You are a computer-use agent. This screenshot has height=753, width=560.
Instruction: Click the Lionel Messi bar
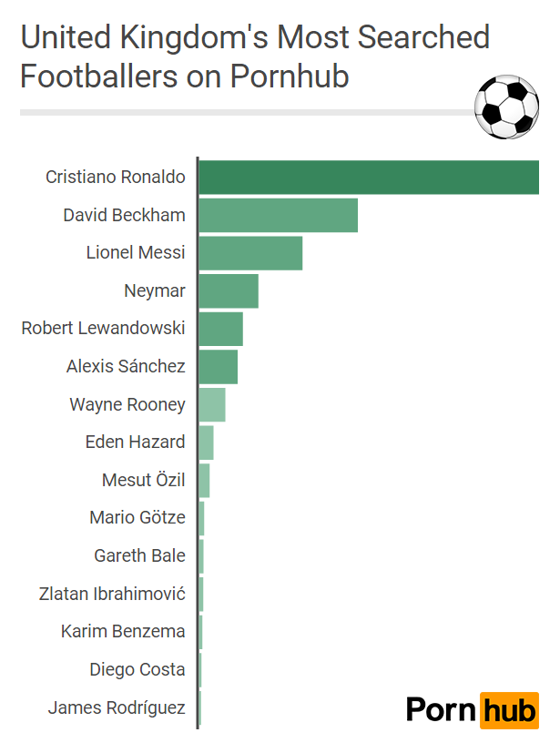tap(250, 253)
